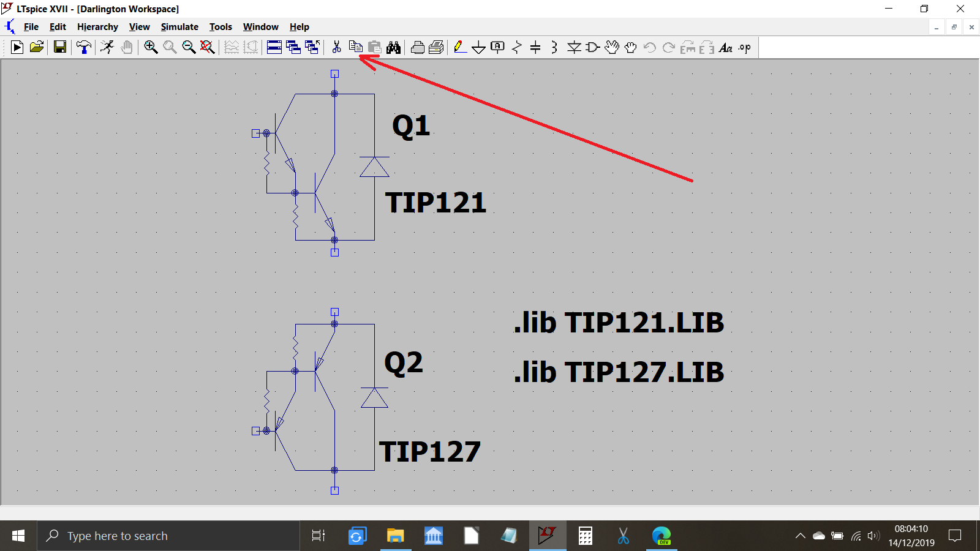Select the Q2 label text
980x551 pixels.
pos(404,363)
